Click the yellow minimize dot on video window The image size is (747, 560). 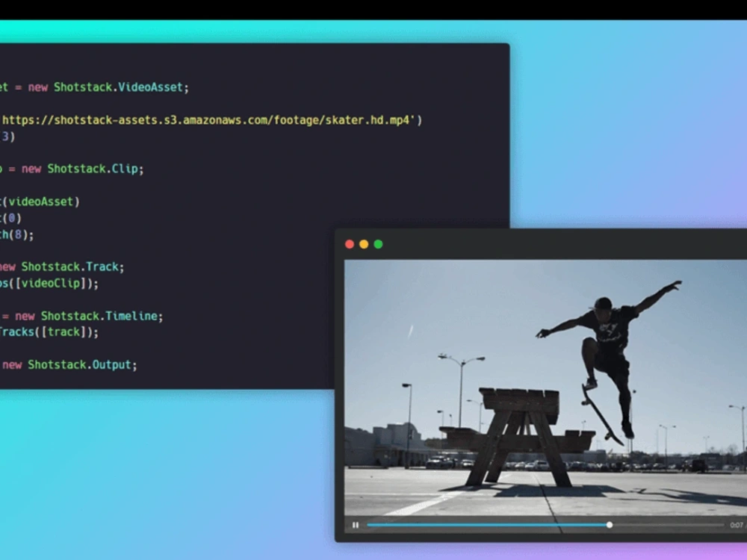tap(364, 244)
